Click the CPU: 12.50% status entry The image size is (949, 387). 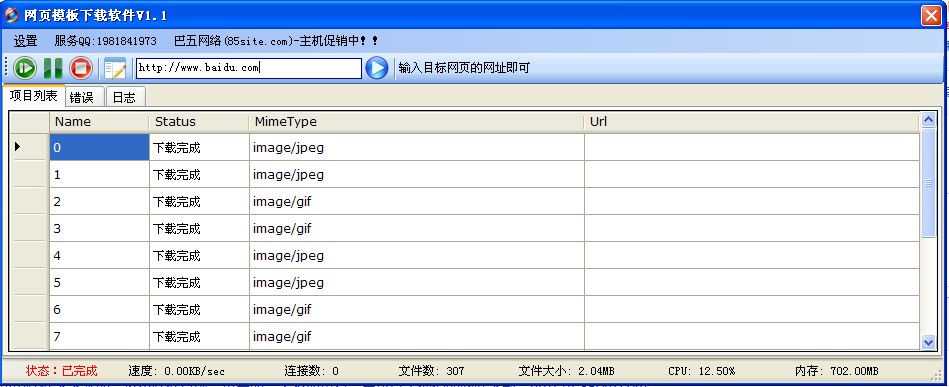click(701, 371)
